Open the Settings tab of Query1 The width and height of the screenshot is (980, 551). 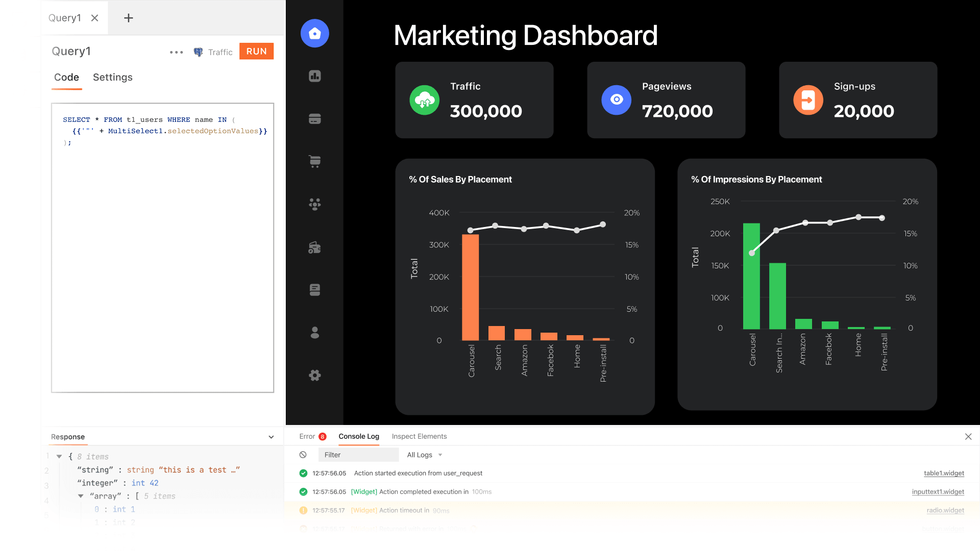click(x=112, y=77)
